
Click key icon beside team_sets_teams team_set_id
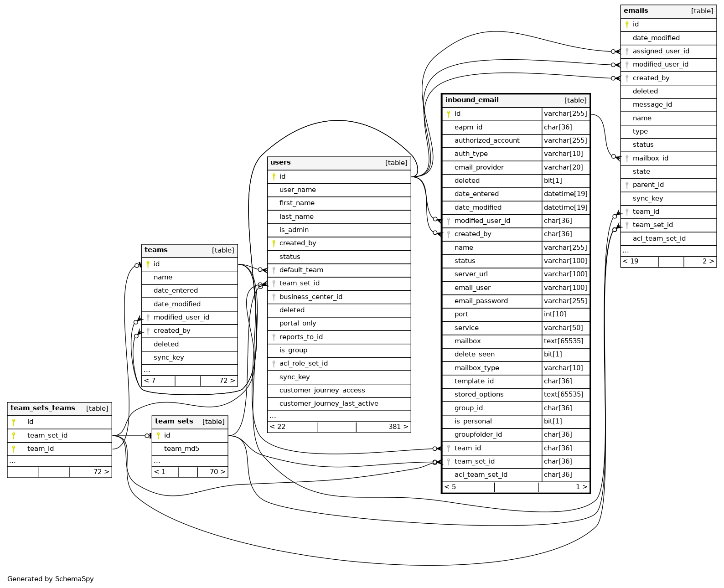coord(14,436)
